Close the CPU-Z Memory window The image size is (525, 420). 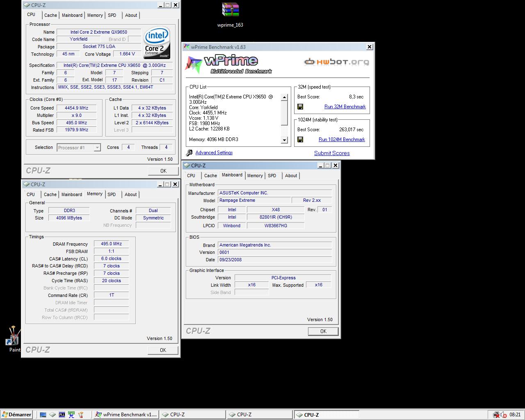[x=175, y=184]
